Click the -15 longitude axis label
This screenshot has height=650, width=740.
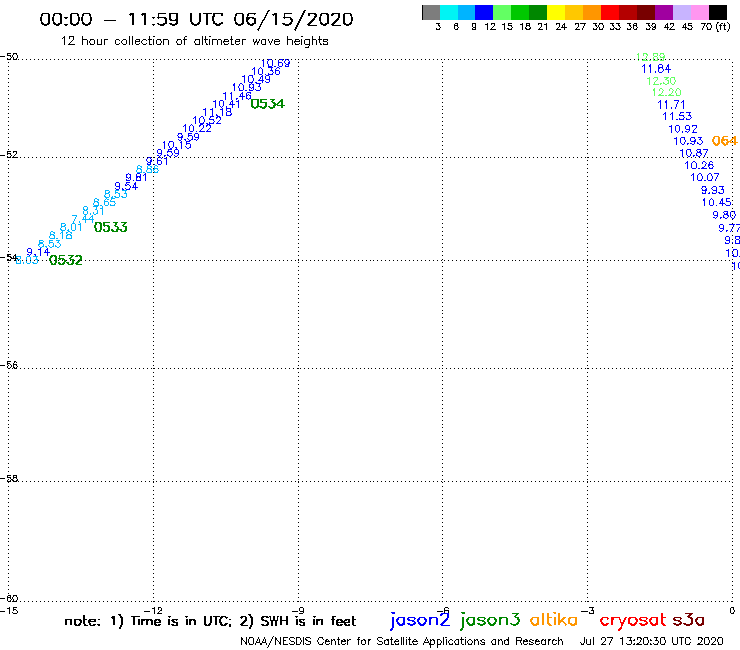[9, 611]
